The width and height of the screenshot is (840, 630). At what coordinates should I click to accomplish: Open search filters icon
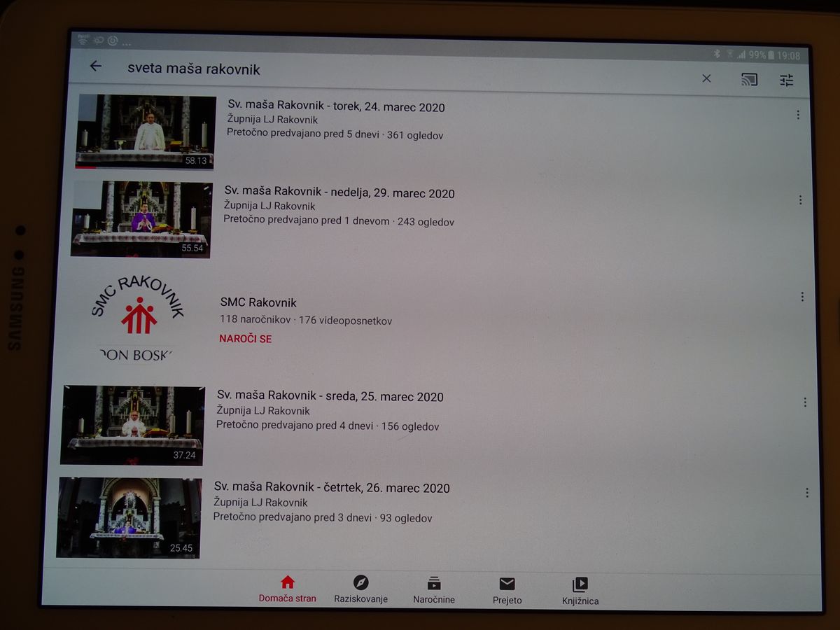[x=787, y=80]
